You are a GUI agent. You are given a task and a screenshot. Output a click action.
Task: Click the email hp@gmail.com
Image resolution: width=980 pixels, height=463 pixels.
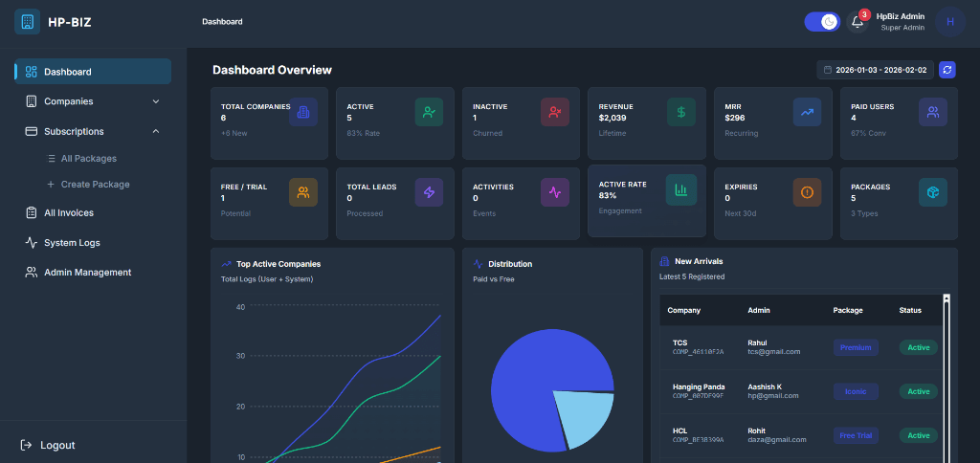tap(773, 395)
